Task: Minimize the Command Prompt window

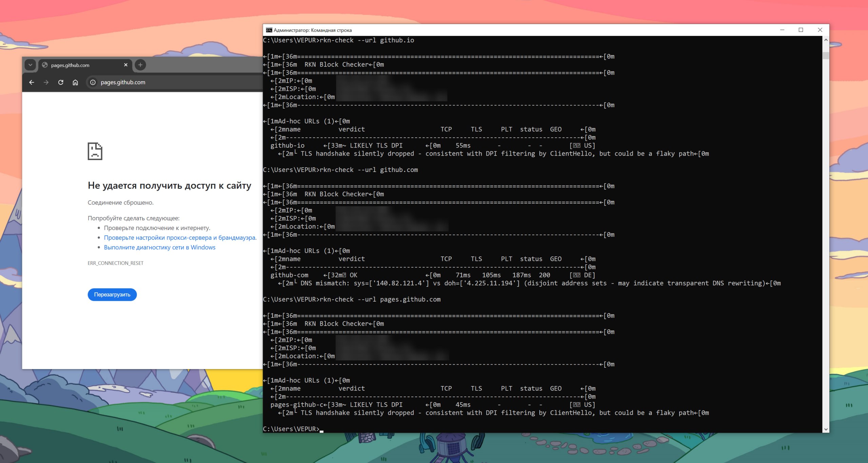Action: (782, 30)
